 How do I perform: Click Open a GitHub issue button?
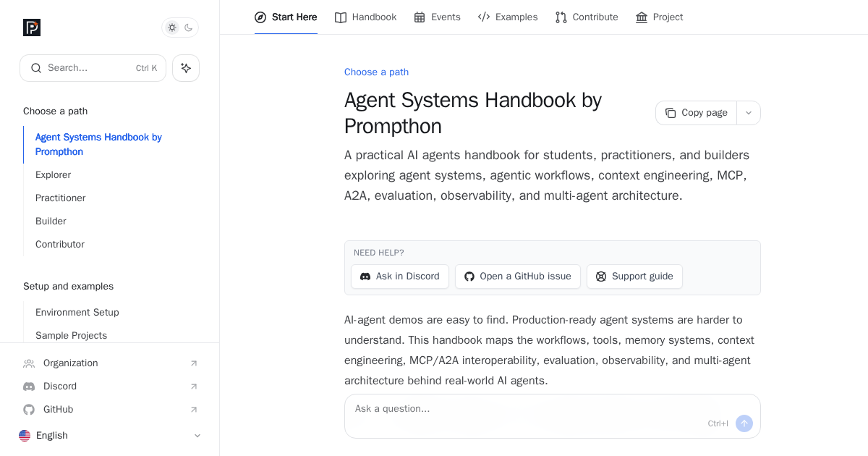point(518,276)
